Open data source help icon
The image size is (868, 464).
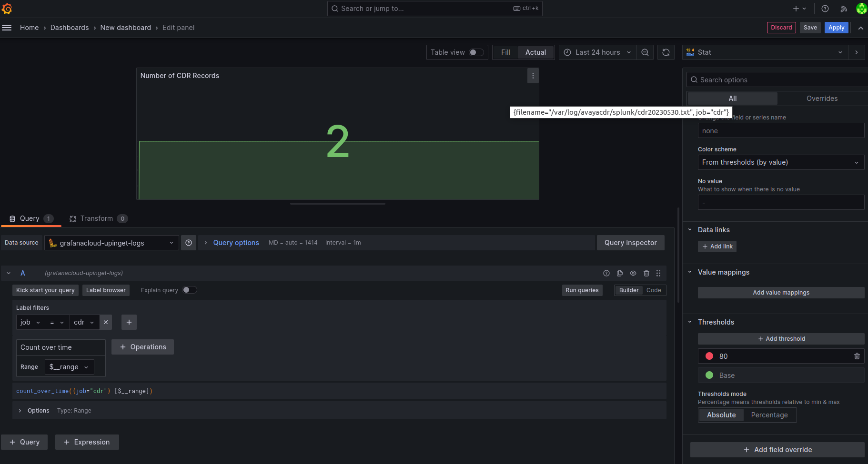point(189,243)
